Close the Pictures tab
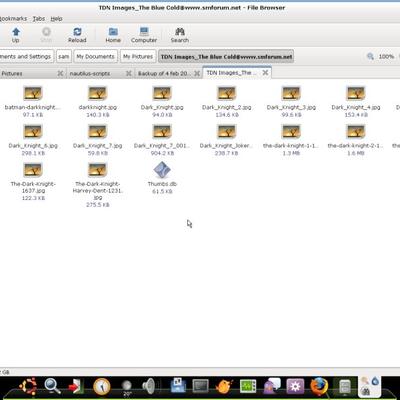The width and height of the screenshot is (400, 400). click(x=60, y=73)
